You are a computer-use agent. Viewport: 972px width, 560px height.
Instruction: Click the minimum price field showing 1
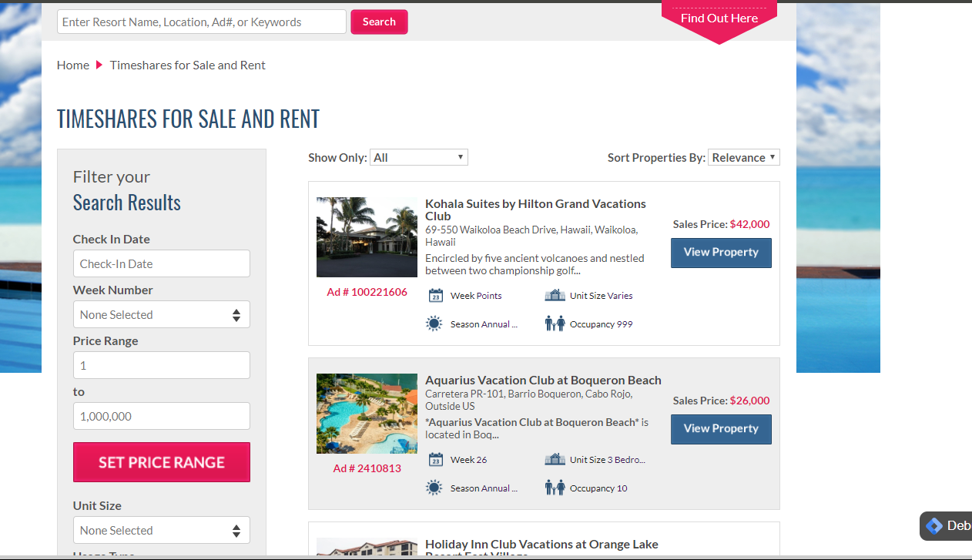[162, 365]
